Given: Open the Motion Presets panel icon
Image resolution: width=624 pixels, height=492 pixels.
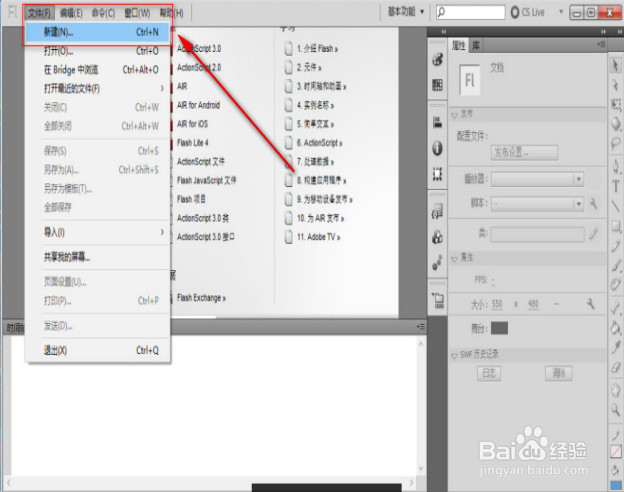Looking at the screenshot, I should tap(437, 262).
